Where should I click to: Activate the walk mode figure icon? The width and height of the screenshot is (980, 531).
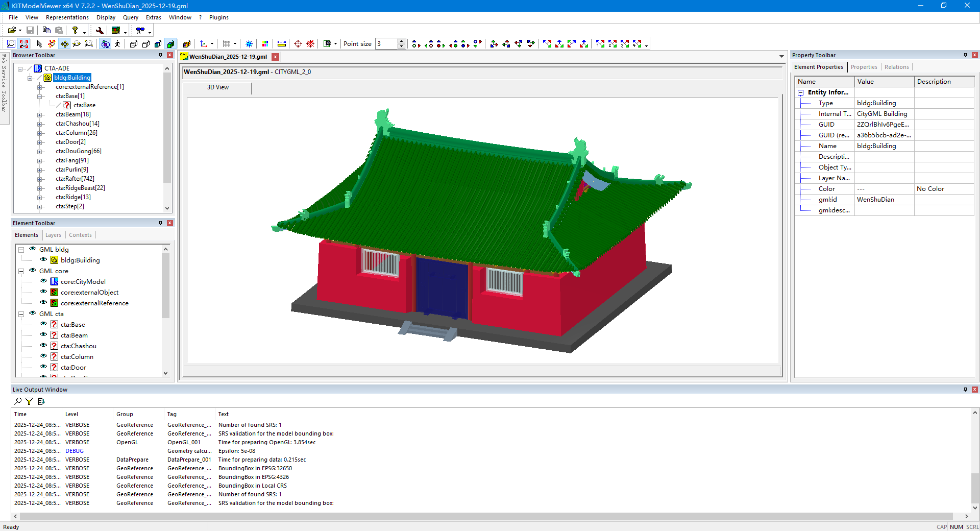[117, 44]
